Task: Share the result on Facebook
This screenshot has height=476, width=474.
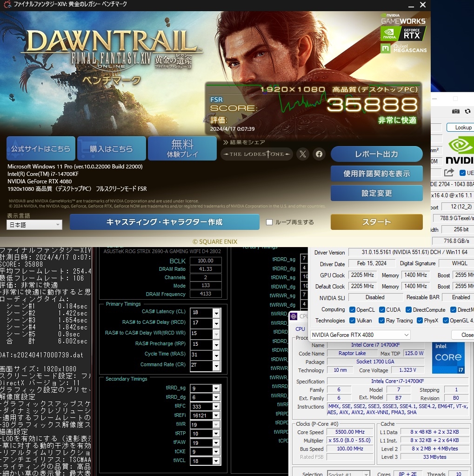Action: pos(319,154)
